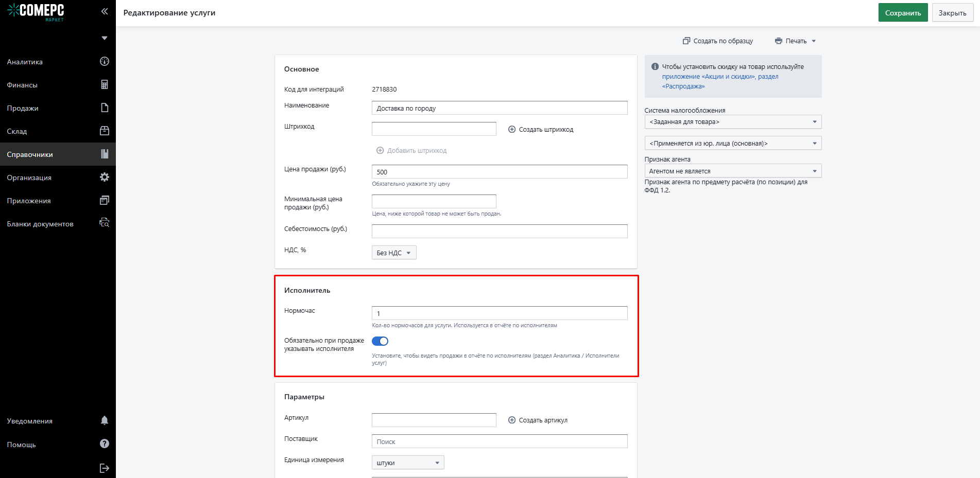Viewport: 980px width, 478px height.
Task: Open the Акции и скидки app link
Action: click(x=709, y=77)
